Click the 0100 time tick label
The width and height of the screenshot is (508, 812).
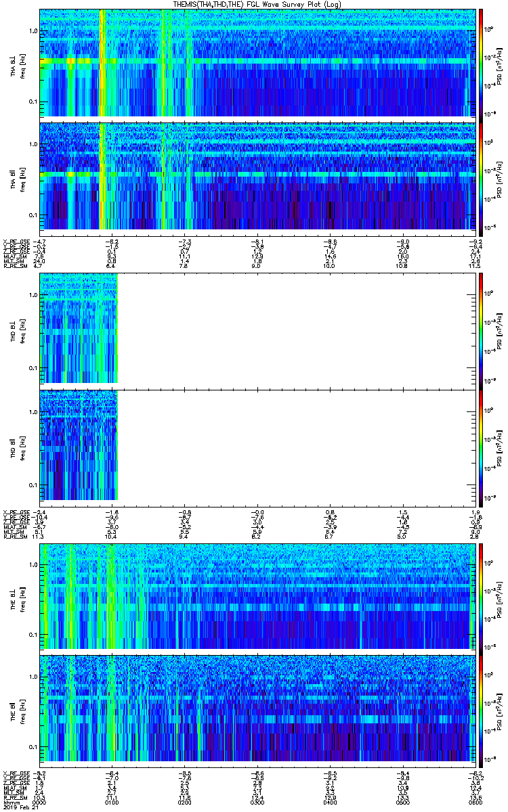point(113,801)
